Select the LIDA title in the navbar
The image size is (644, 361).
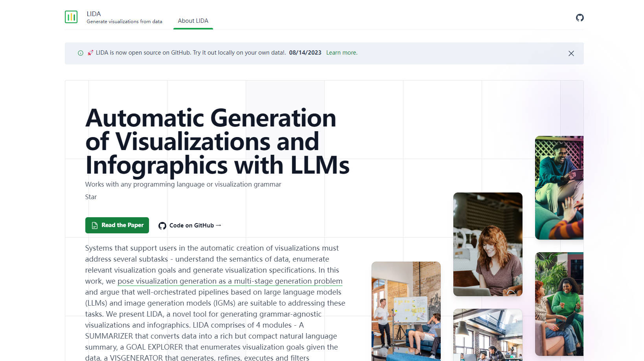click(x=94, y=14)
